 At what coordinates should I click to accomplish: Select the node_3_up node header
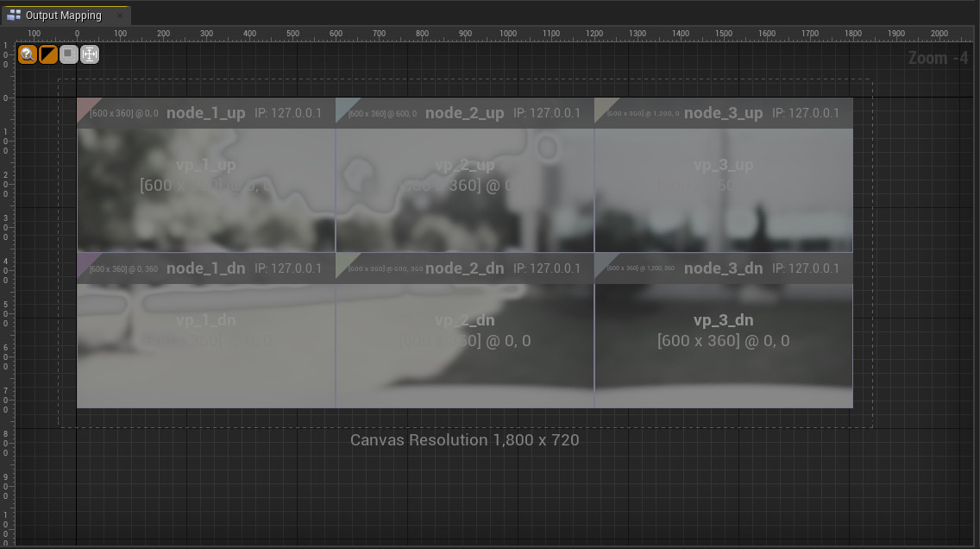click(x=723, y=112)
